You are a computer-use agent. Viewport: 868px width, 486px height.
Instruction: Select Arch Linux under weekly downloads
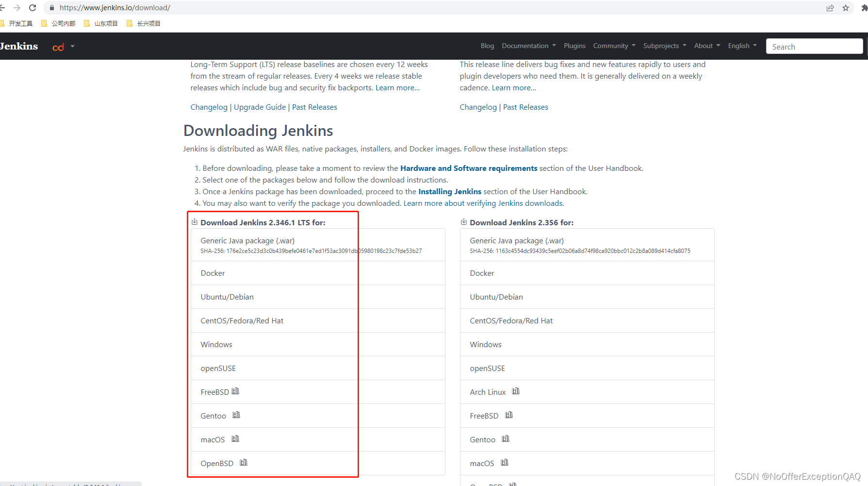(587, 392)
